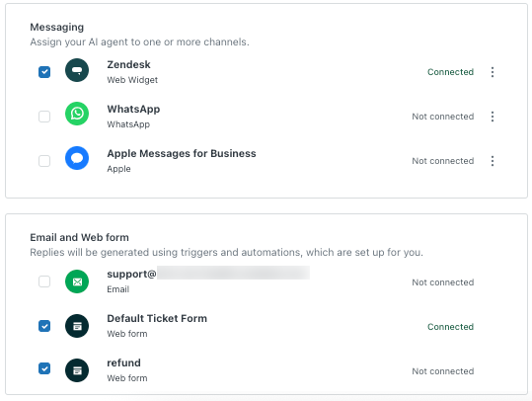Click the green WhatsApp logo icon
The height and width of the screenshot is (401, 532).
(77, 114)
